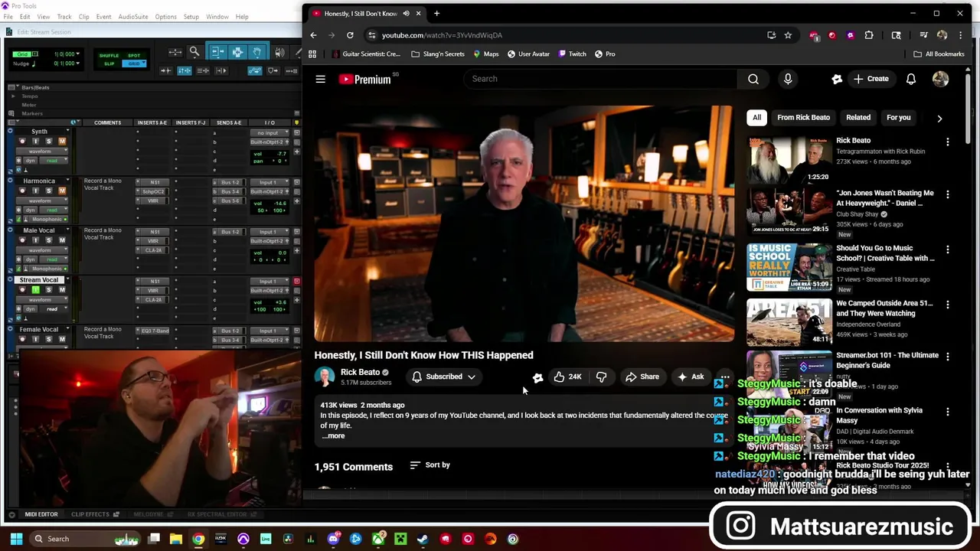This screenshot has height=551, width=980.
Task: Select Pro Tools Trim tool
Action: 217,52
